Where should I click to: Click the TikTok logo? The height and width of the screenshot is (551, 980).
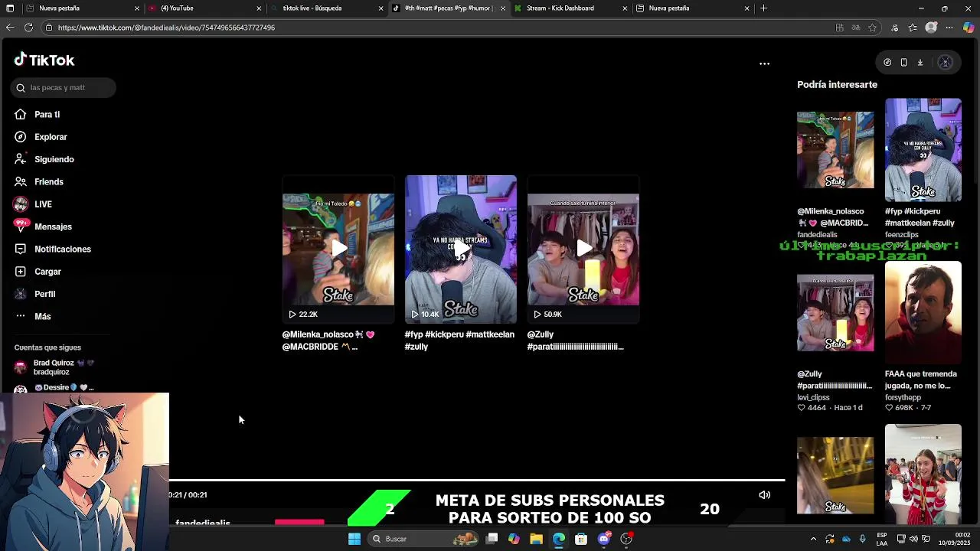[44, 60]
